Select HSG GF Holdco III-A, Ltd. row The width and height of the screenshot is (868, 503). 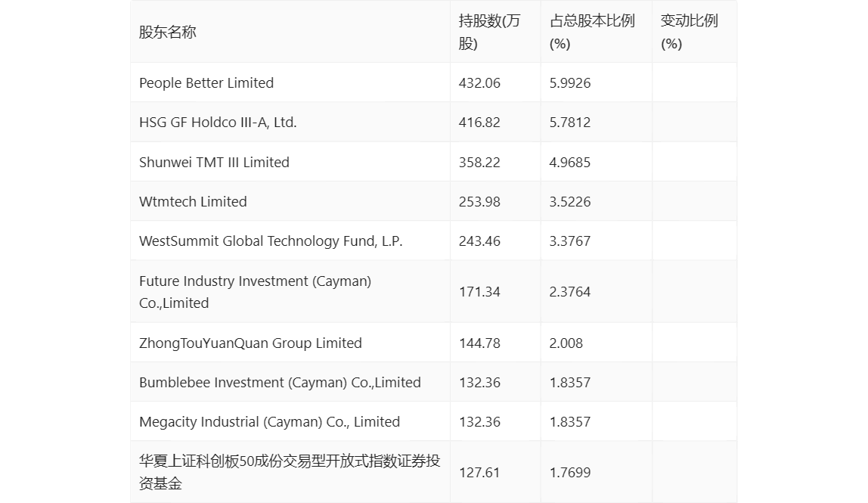(x=218, y=123)
